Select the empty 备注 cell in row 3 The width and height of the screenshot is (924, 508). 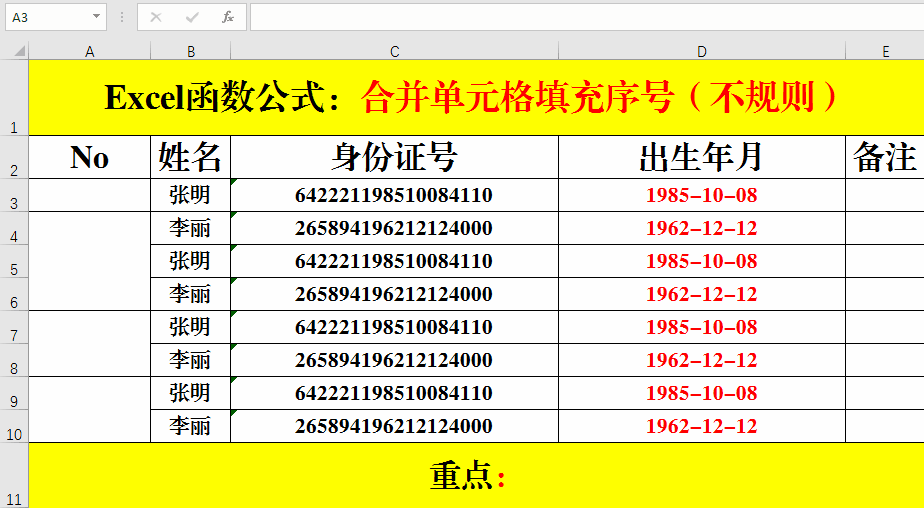pyautogui.click(x=885, y=195)
